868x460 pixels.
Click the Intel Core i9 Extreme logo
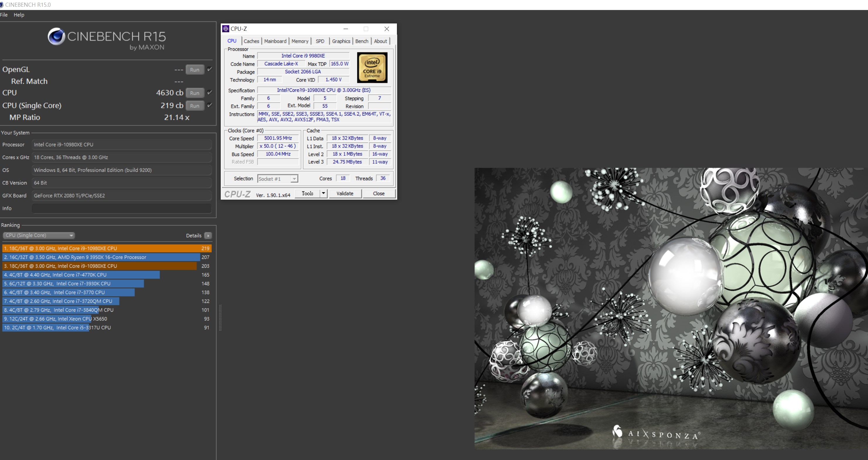pos(372,67)
